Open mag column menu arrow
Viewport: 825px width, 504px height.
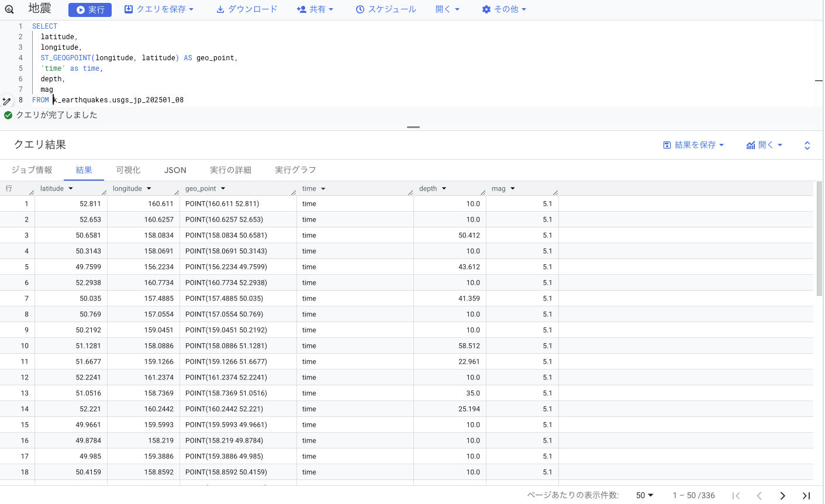[x=513, y=189]
